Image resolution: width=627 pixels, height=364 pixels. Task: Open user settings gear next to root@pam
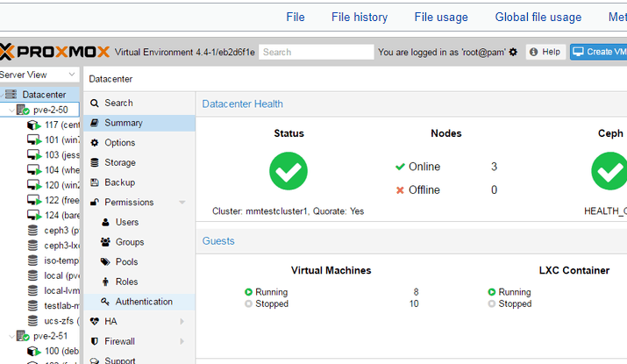coord(513,52)
